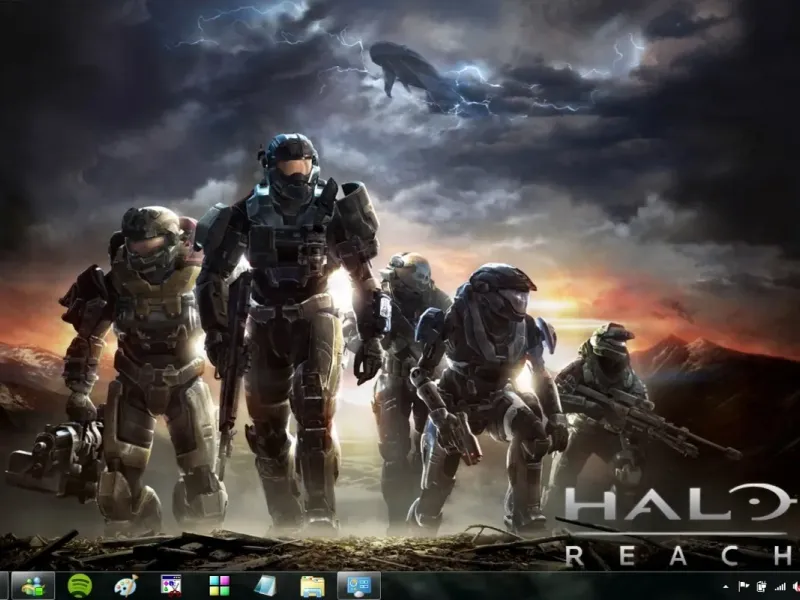Open Action Center flag icon

click(744, 587)
